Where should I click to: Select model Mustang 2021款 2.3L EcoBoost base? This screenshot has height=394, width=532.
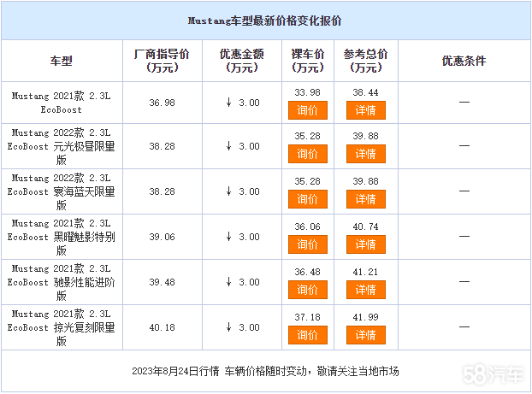(62, 103)
